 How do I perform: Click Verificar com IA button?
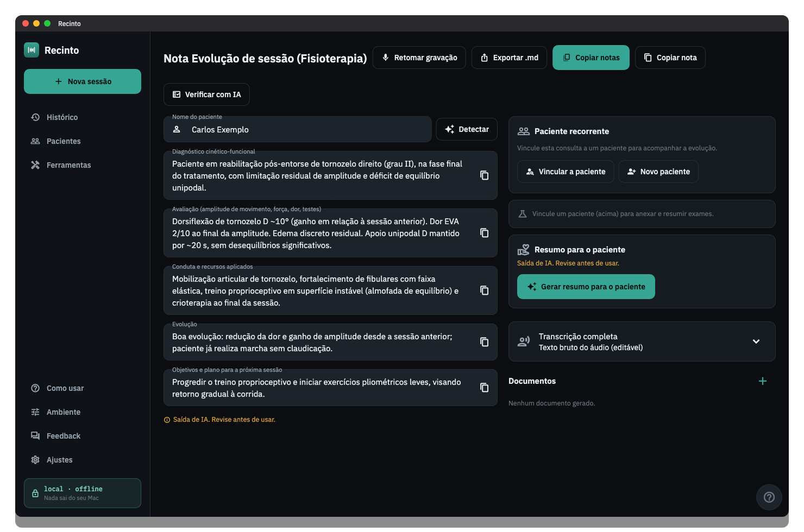206,94
